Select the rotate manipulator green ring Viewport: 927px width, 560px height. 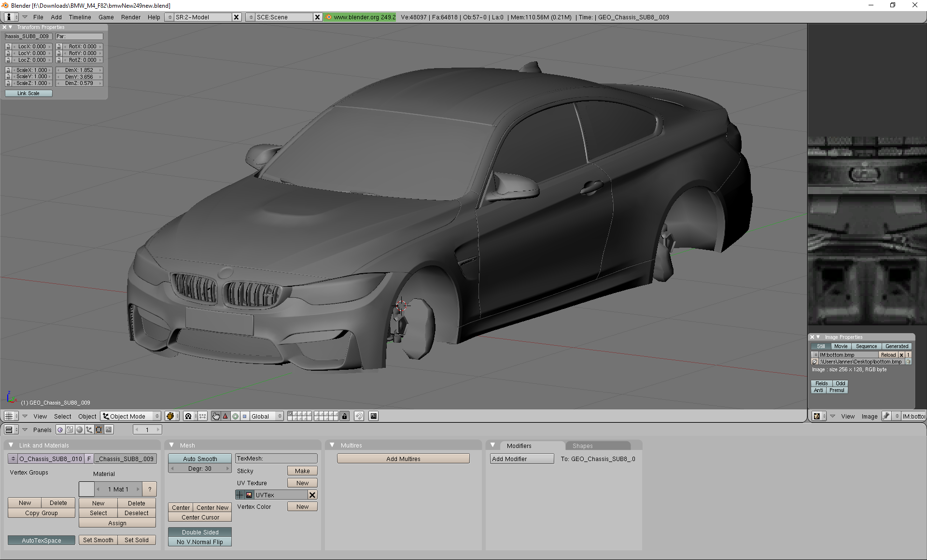click(235, 416)
